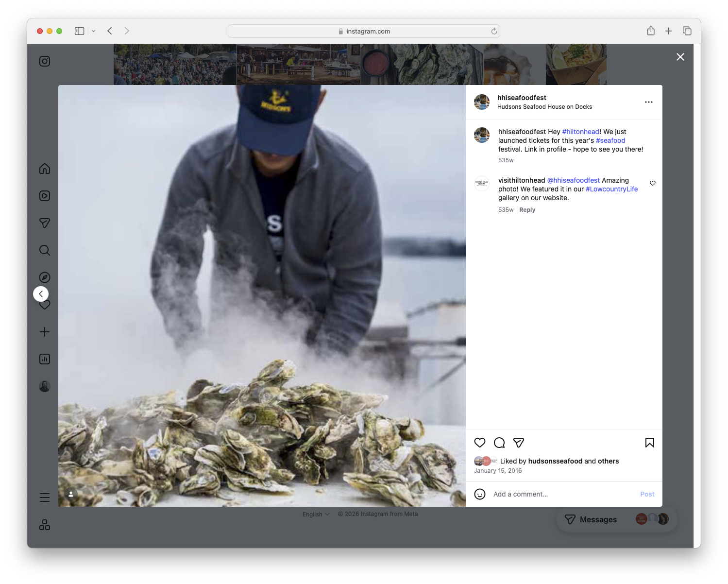Open Instagram home via logo icon

click(45, 61)
